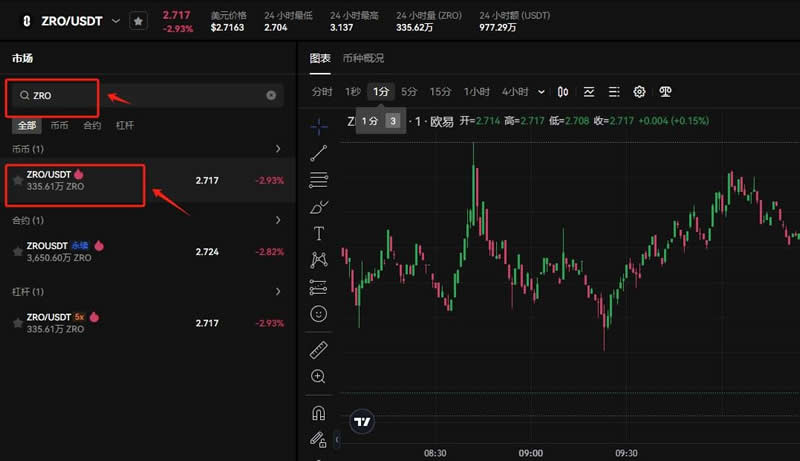Toggle the magnet snap mode
Screen dimensions: 800x461
pos(318,412)
